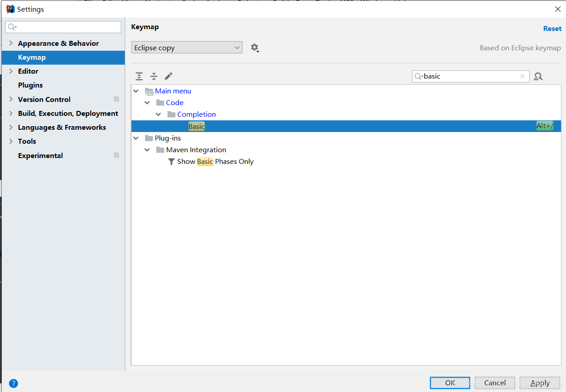Click the Plug-ins folder icon
Screen dimensions: 566x392
click(149, 138)
